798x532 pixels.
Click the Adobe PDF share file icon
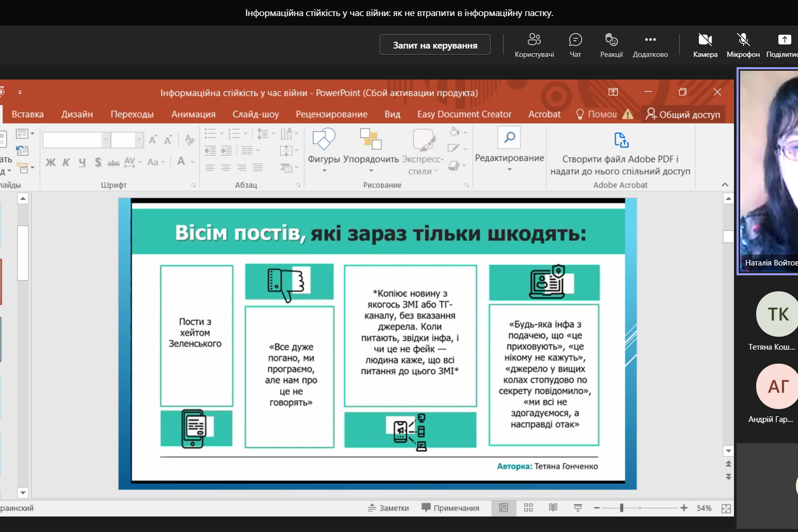621,140
